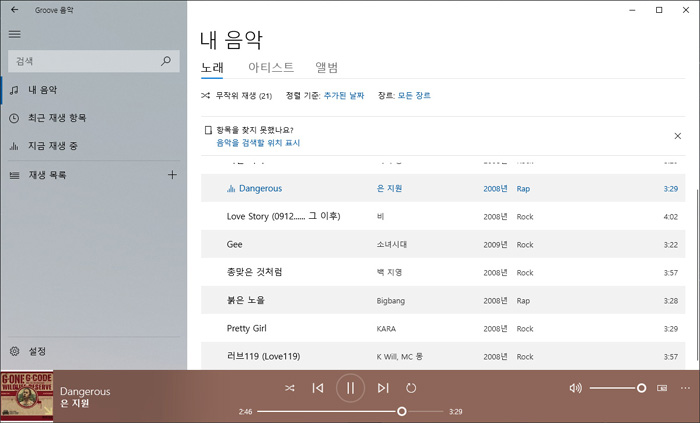The image size is (700, 423).
Task: Click the equalizer icon beside Dangerous
Action: coord(231,189)
